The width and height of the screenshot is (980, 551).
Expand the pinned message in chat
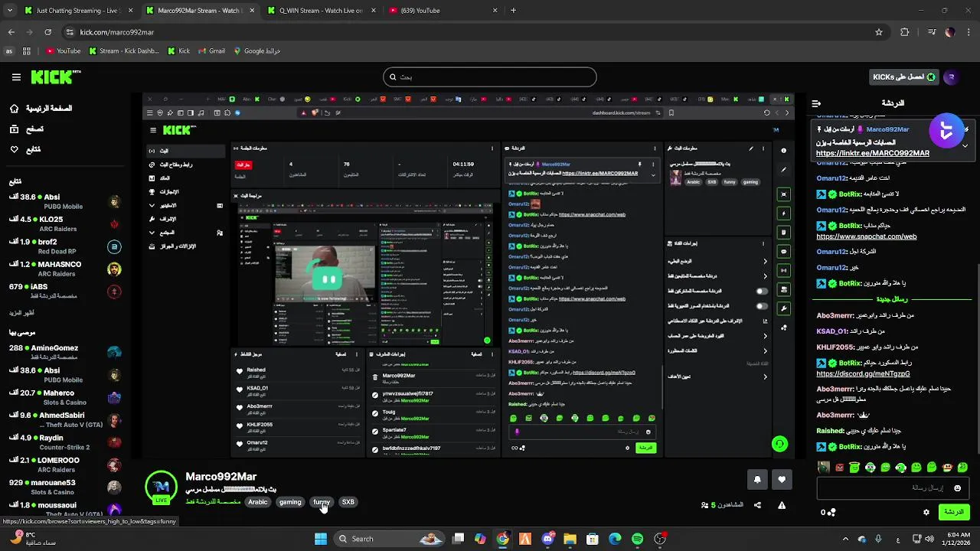click(965, 145)
